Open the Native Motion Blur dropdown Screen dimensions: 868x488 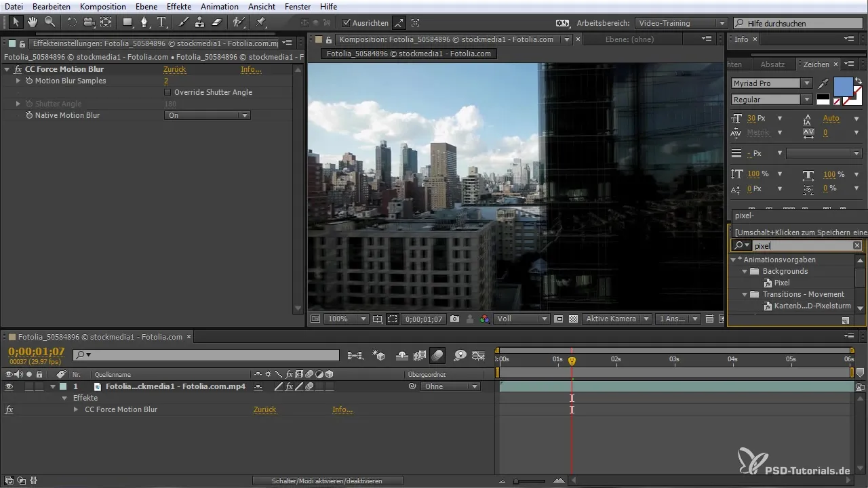tap(208, 116)
